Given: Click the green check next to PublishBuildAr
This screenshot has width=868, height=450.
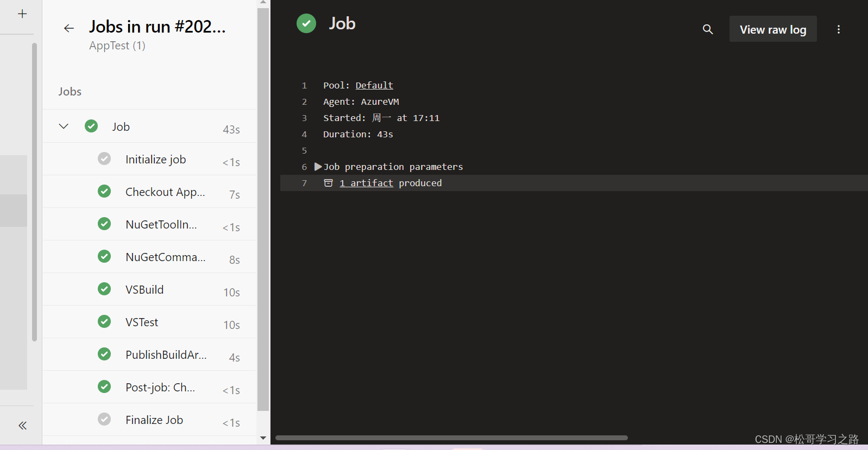Looking at the screenshot, I should [104, 354].
